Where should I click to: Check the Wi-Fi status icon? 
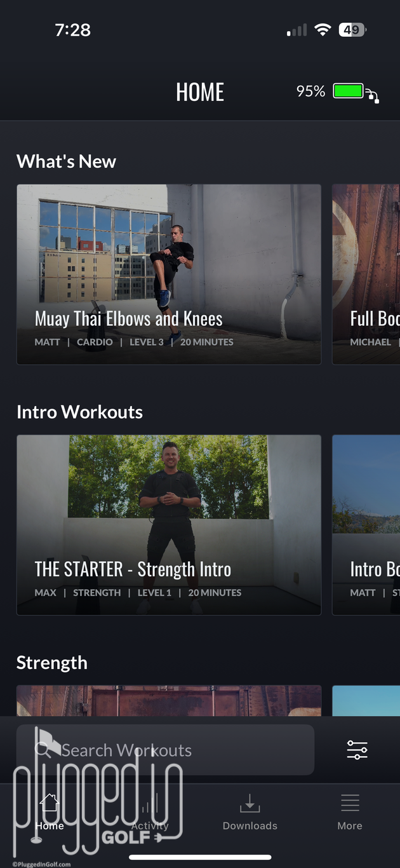point(323,30)
